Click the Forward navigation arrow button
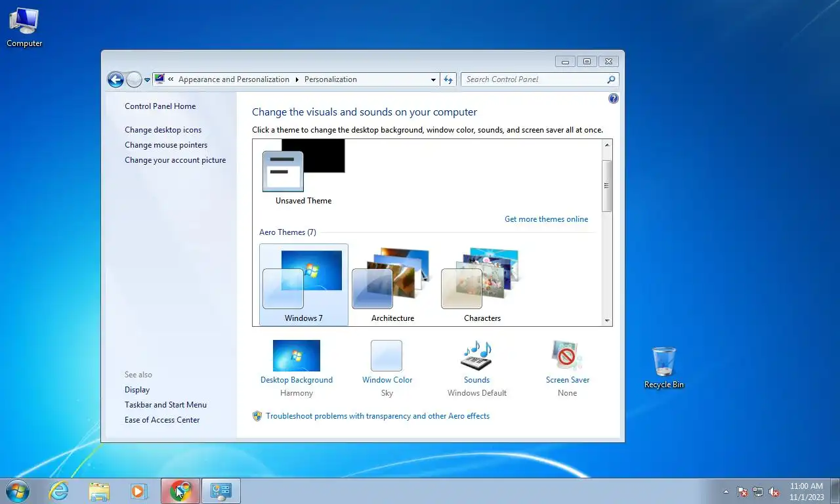The width and height of the screenshot is (840, 504). click(134, 79)
